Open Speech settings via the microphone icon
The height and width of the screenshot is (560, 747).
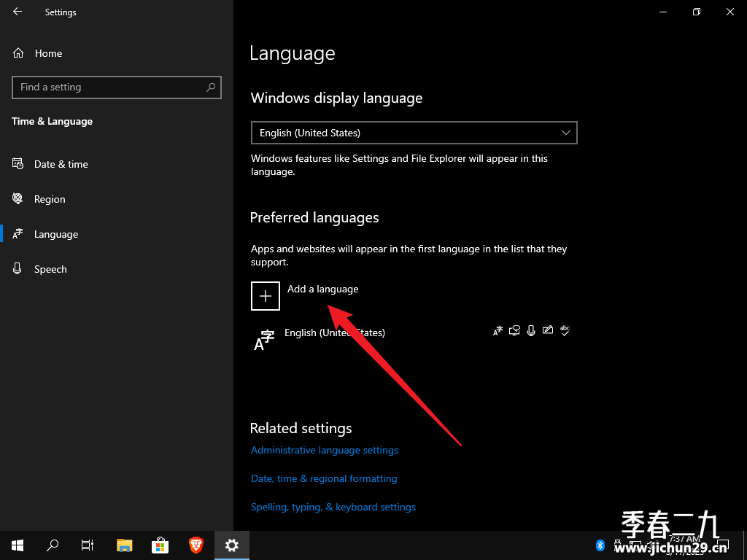[18, 268]
